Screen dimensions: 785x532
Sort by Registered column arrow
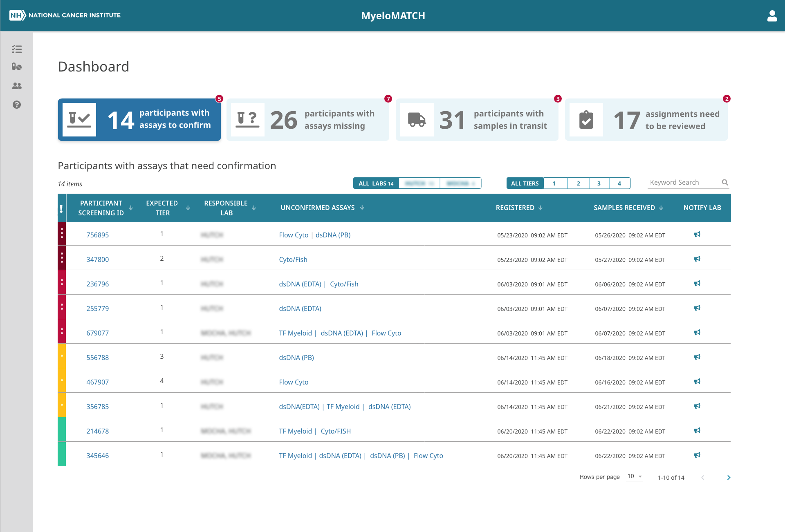pyautogui.click(x=541, y=208)
